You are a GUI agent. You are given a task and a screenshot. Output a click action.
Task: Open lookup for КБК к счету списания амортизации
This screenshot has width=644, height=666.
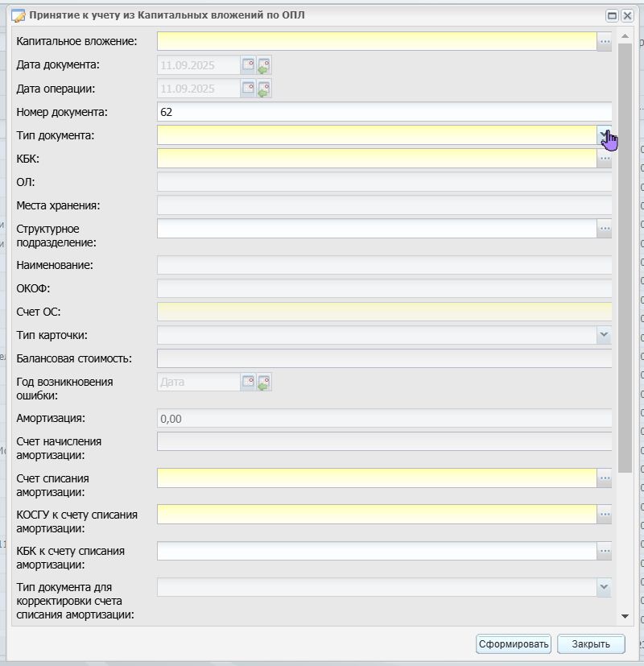604,551
